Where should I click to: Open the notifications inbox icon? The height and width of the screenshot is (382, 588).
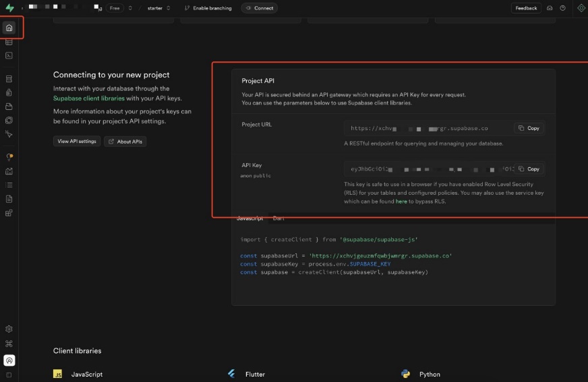[x=550, y=8]
